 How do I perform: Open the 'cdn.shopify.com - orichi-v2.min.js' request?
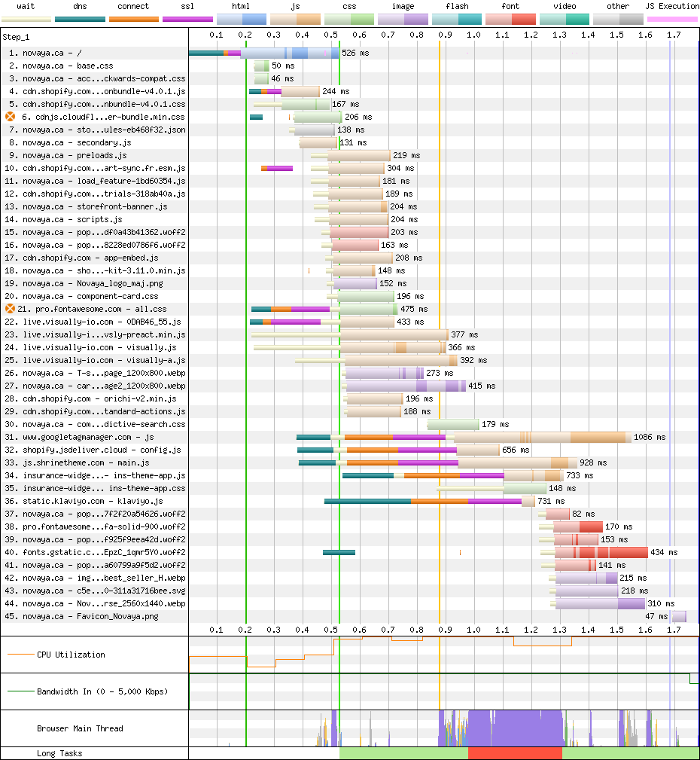click(x=90, y=399)
